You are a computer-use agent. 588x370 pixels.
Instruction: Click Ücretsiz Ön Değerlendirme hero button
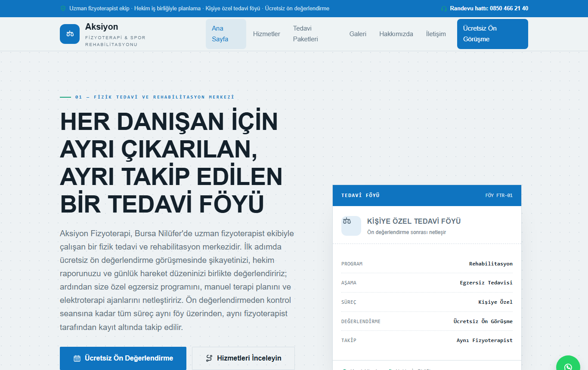click(x=123, y=358)
